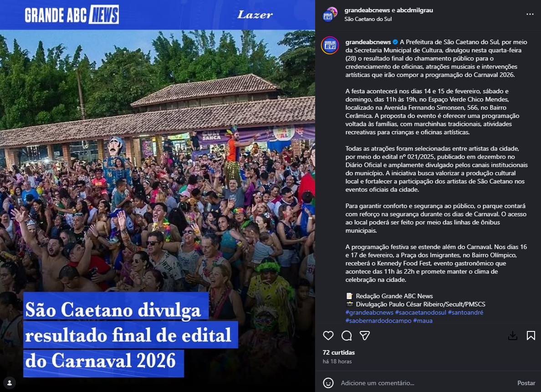Submit the comment with Postar

tap(526, 383)
